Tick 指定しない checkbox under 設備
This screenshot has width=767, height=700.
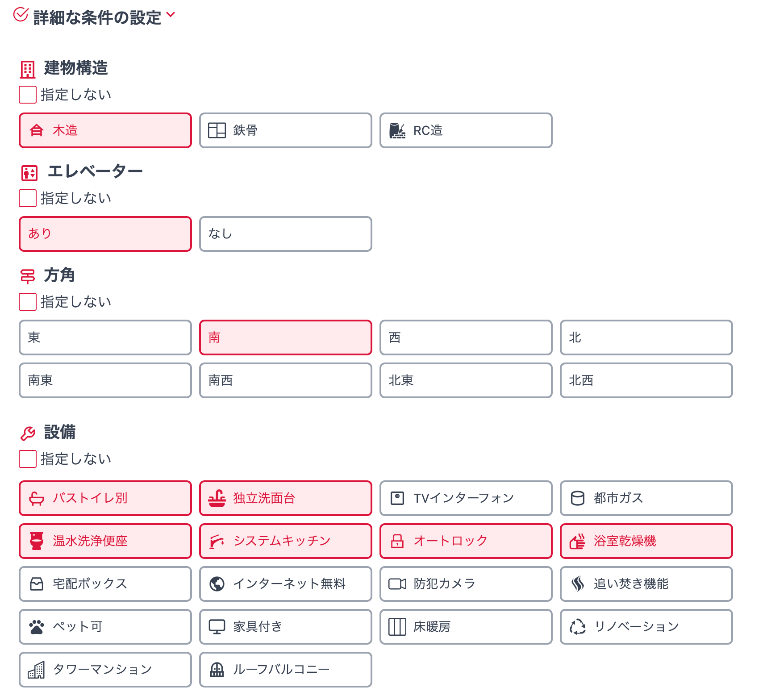[28, 459]
